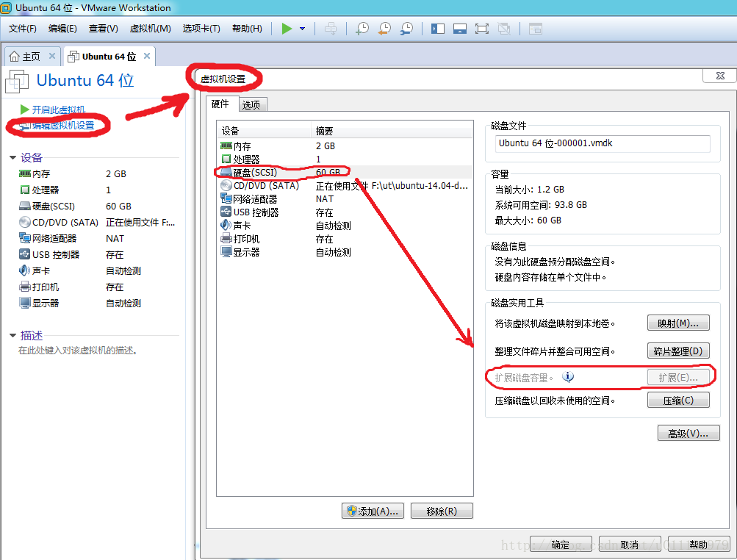
Task: Click the 压缩(C) button
Action: (x=677, y=401)
